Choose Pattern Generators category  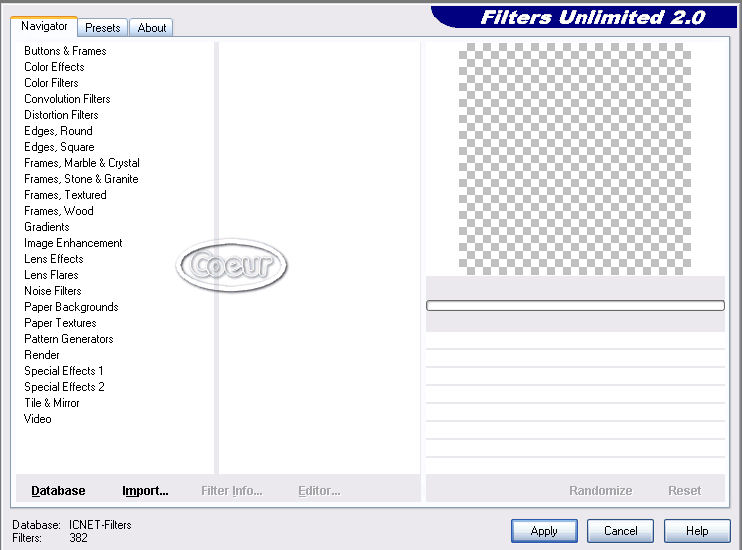[69, 339]
